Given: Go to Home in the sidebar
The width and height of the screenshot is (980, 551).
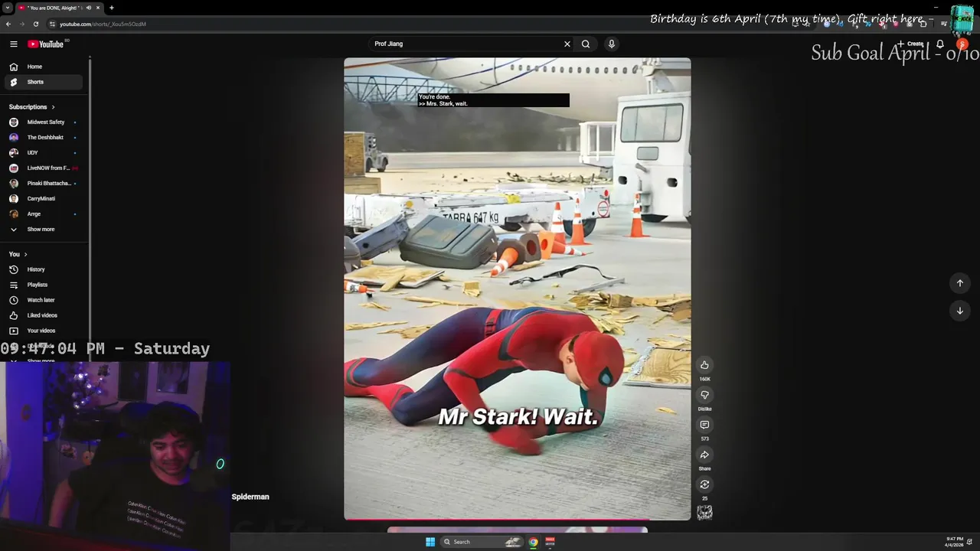Looking at the screenshot, I should (x=43, y=67).
